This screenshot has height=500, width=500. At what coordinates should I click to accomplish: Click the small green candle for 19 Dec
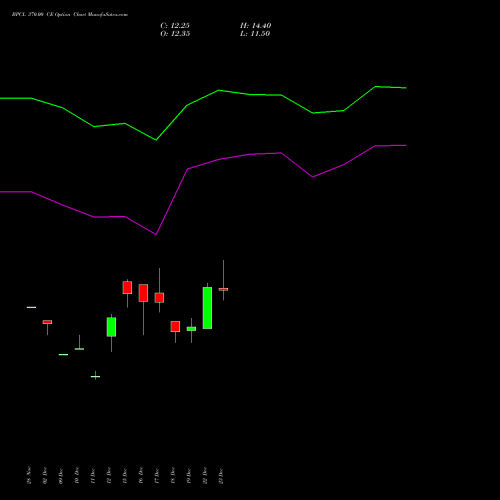tap(191, 329)
